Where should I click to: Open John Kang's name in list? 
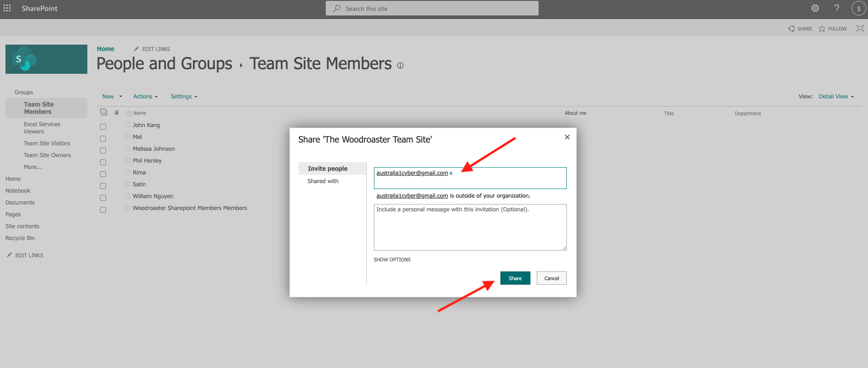(146, 125)
